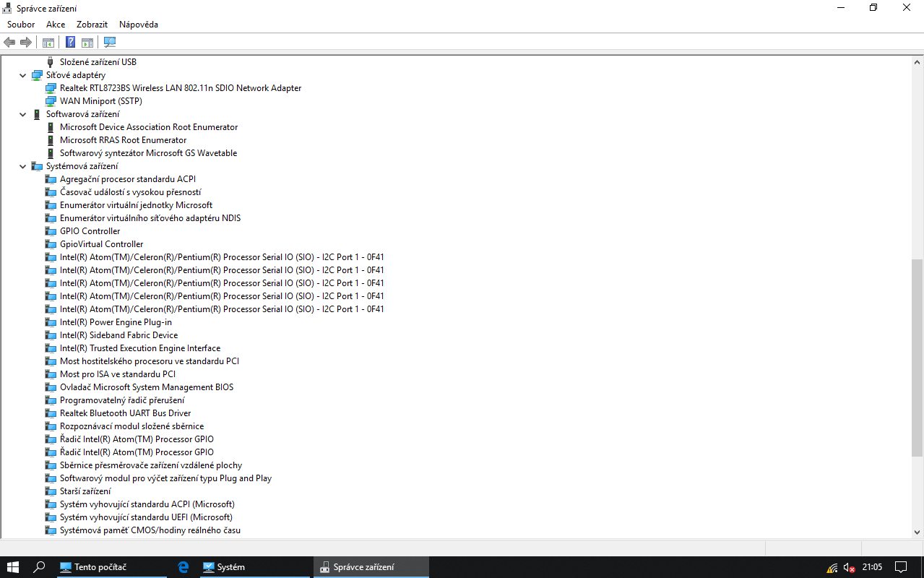Open the Zobrazit menu
924x578 pixels.
(92, 25)
